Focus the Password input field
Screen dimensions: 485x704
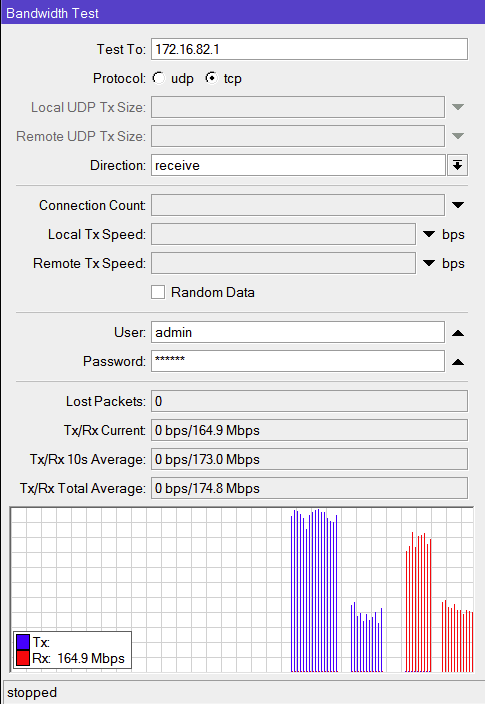(298, 361)
